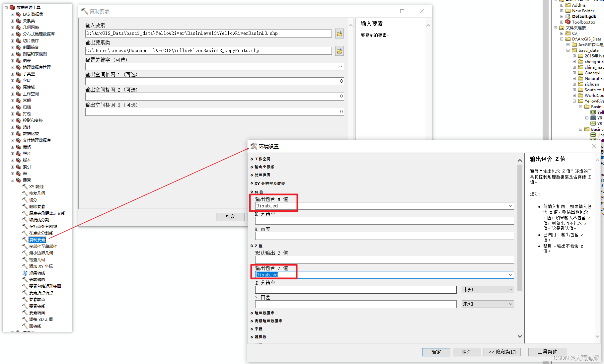The width and height of the screenshot is (604, 364).
Task: Click the browse icon beside 输入要素
Action: pos(339,33)
